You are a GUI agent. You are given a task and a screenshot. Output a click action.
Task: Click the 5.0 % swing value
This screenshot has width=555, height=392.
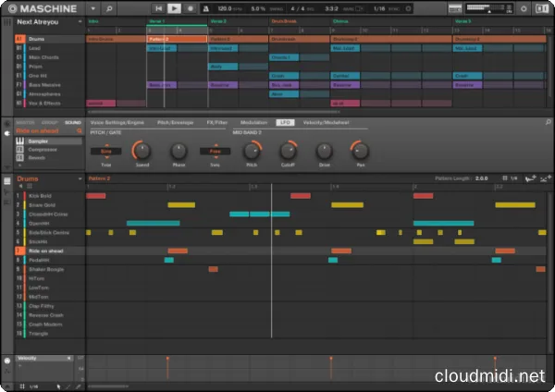[x=258, y=8]
